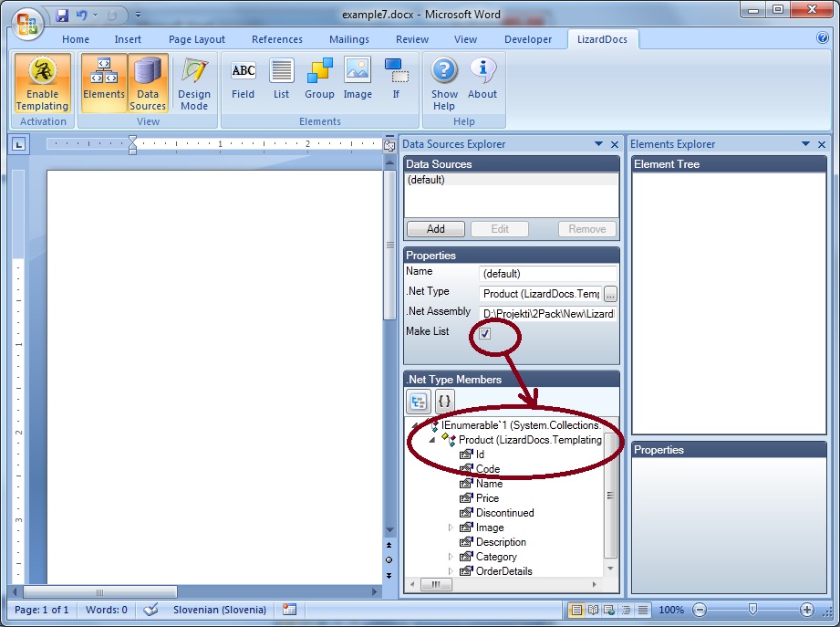Click the view ruler icon above scrollbar

coord(389,145)
